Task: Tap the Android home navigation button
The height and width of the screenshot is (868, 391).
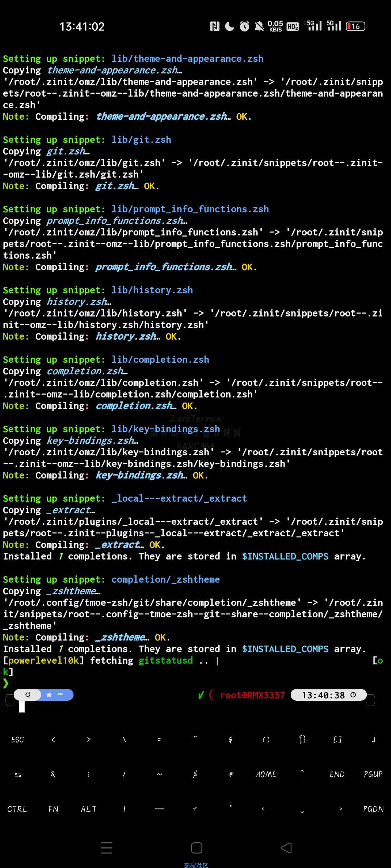Action: click(197, 848)
